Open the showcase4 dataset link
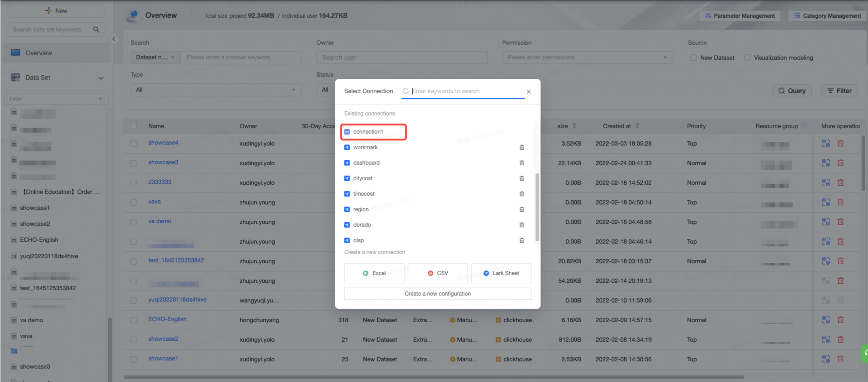The height and width of the screenshot is (382, 868). tap(163, 143)
